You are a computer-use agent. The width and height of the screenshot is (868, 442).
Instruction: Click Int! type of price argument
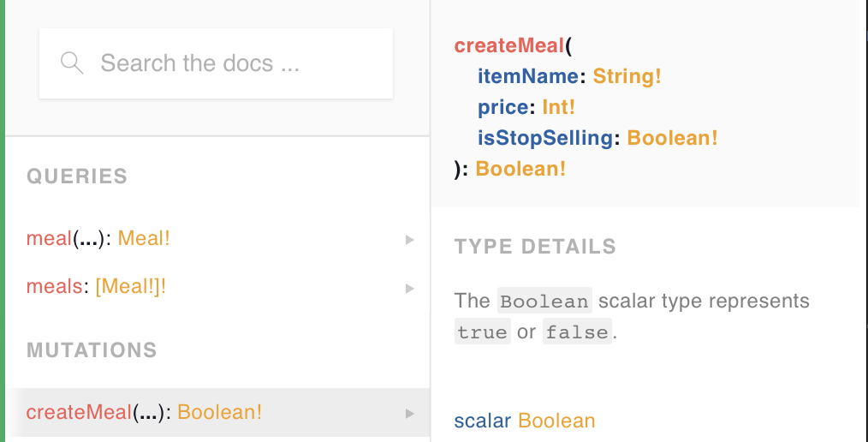[558, 107]
